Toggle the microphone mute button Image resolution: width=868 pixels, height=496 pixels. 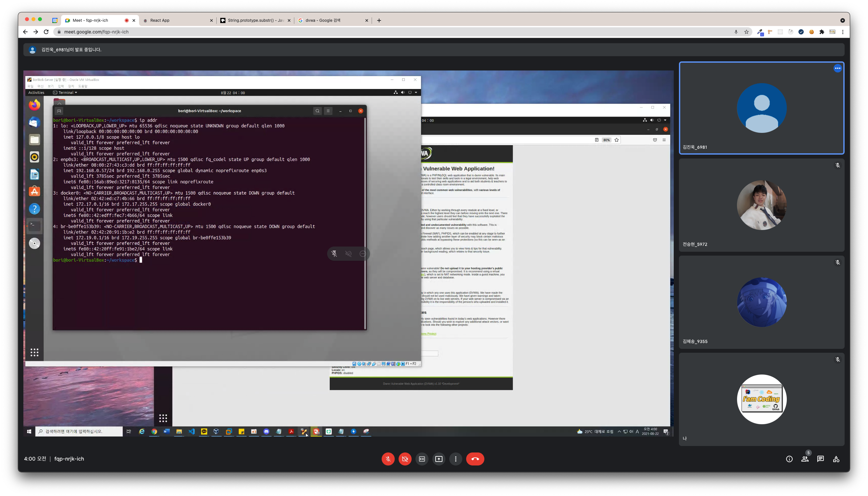(388, 459)
